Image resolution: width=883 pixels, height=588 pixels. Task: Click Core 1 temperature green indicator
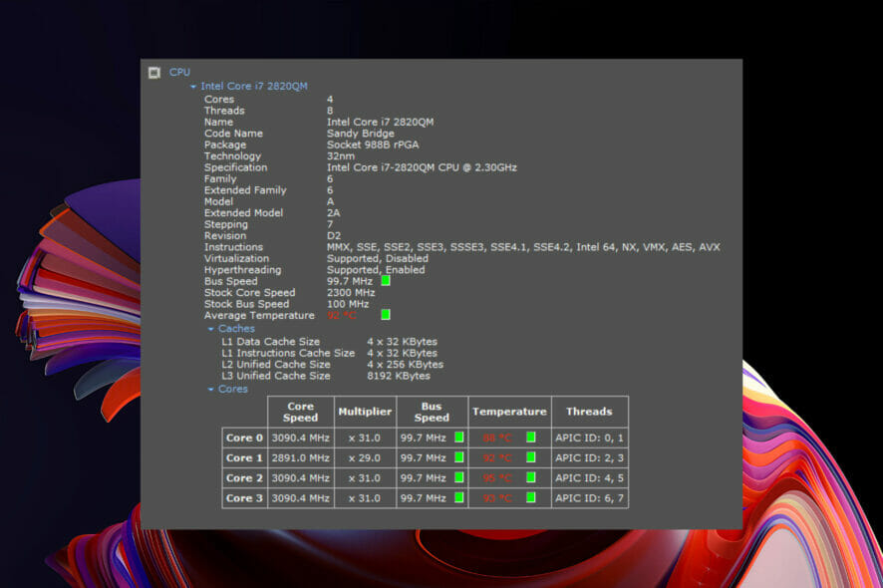tap(531, 457)
